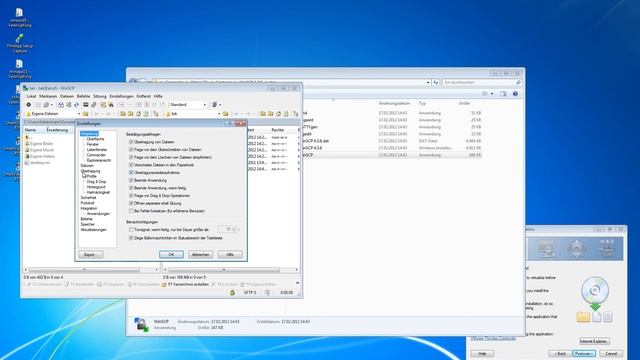Open the console terminal icon in WinSCP toolbar
Image resolution: width=640 pixels, height=360 pixels.
click(x=86, y=105)
